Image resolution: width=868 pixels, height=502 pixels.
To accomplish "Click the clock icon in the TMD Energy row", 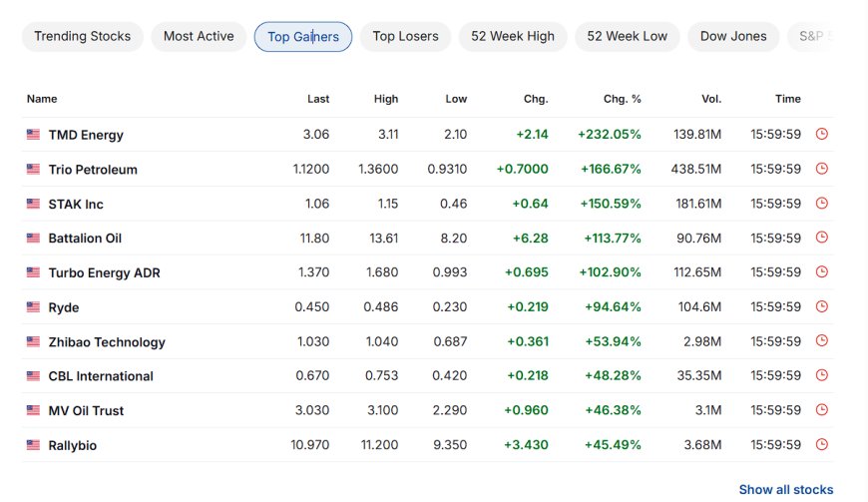I will pyautogui.click(x=821, y=134).
